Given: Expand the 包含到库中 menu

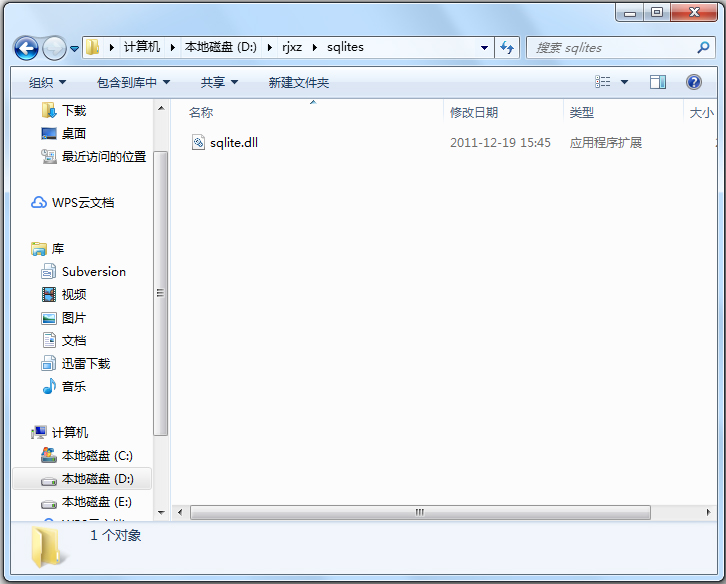Looking at the screenshot, I should pyautogui.click(x=133, y=82).
